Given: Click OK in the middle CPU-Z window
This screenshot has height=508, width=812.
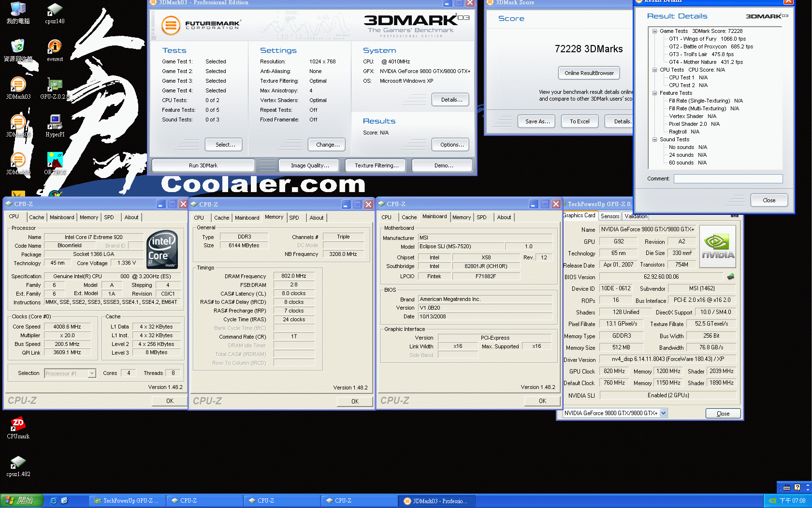Looking at the screenshot, I should (355, 402).
